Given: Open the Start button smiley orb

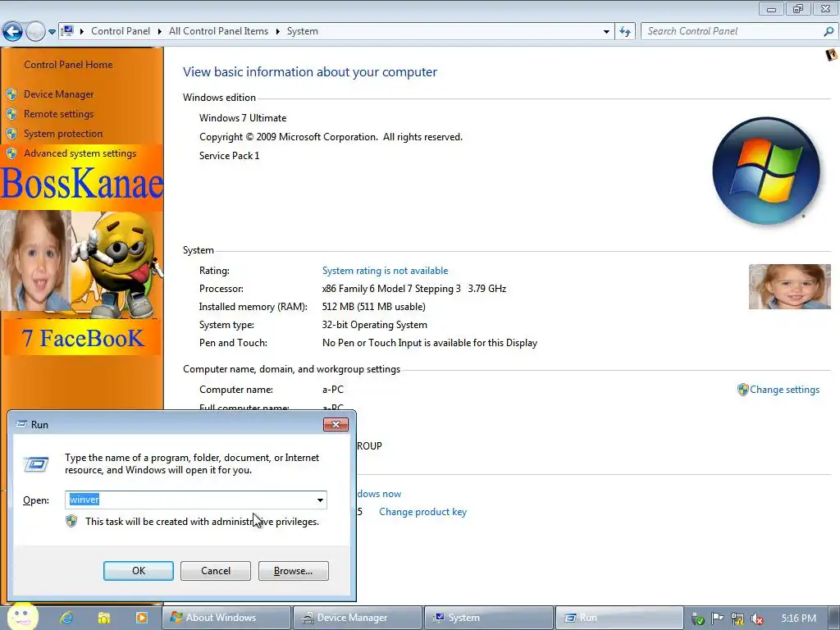Looking at the screenshot, I should pos(23,617).
